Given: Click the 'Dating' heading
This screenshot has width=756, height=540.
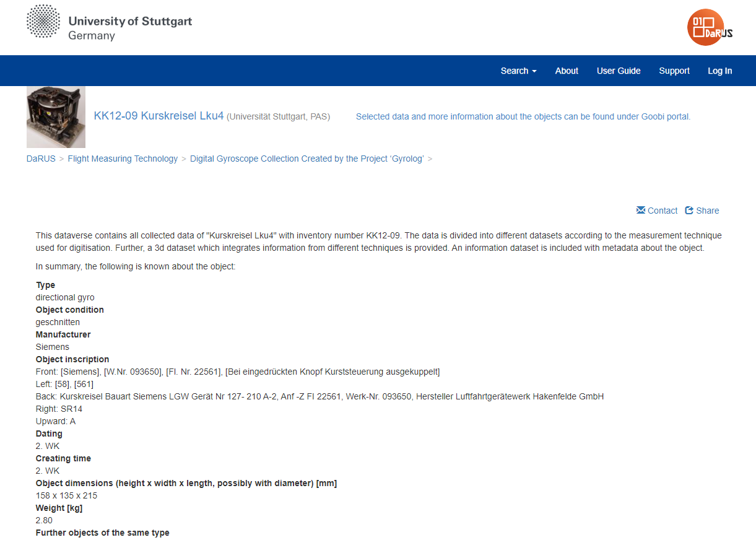Looking at the screenshot, I should click(49, 433).
